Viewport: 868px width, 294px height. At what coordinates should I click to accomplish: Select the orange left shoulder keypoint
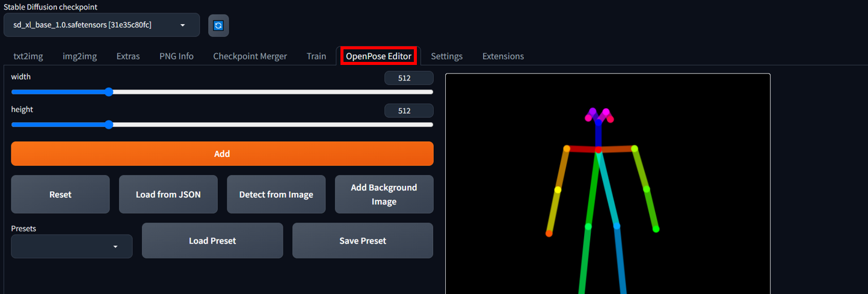pos(567,148)
